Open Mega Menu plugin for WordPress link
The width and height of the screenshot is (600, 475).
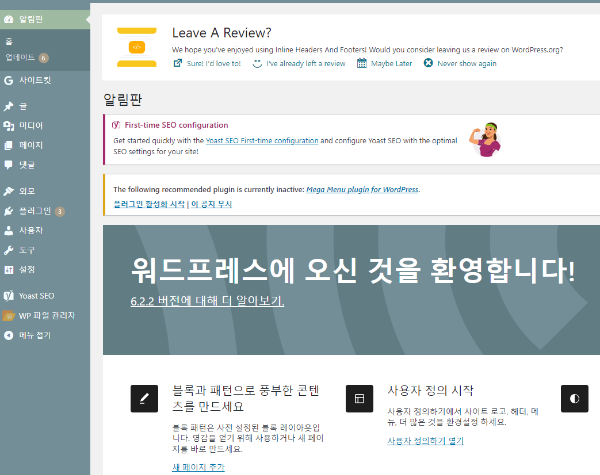coord(362,189)
